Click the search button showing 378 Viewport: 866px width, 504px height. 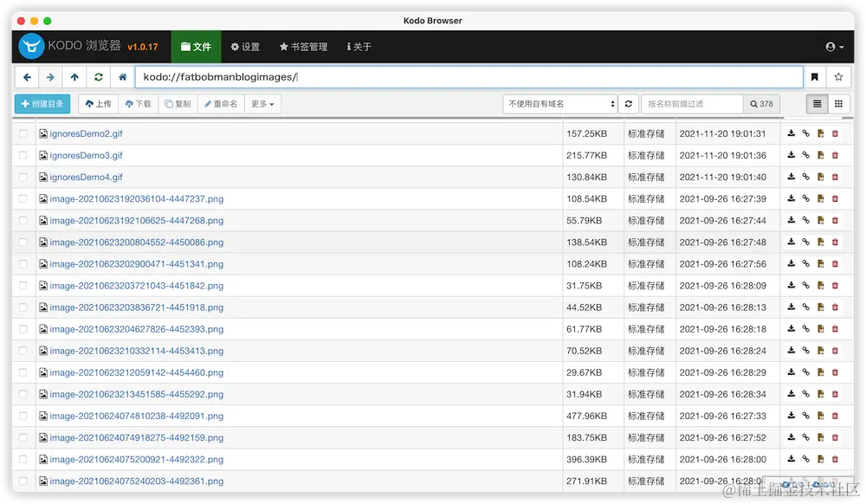761,104
